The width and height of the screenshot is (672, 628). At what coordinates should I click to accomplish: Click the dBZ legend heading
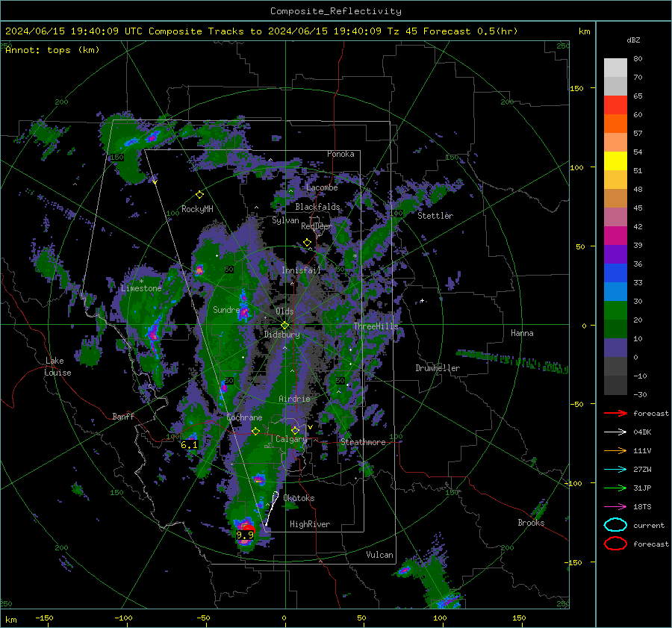coord(633,40)
